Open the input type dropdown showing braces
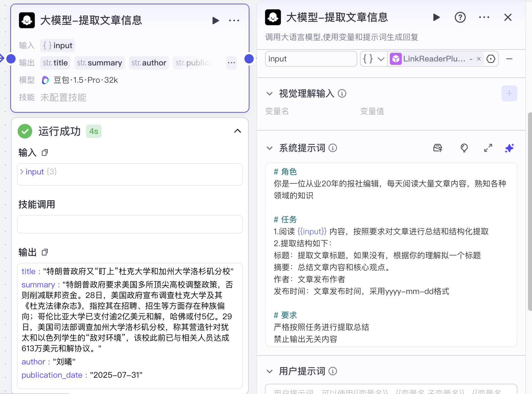 [373, 58]
